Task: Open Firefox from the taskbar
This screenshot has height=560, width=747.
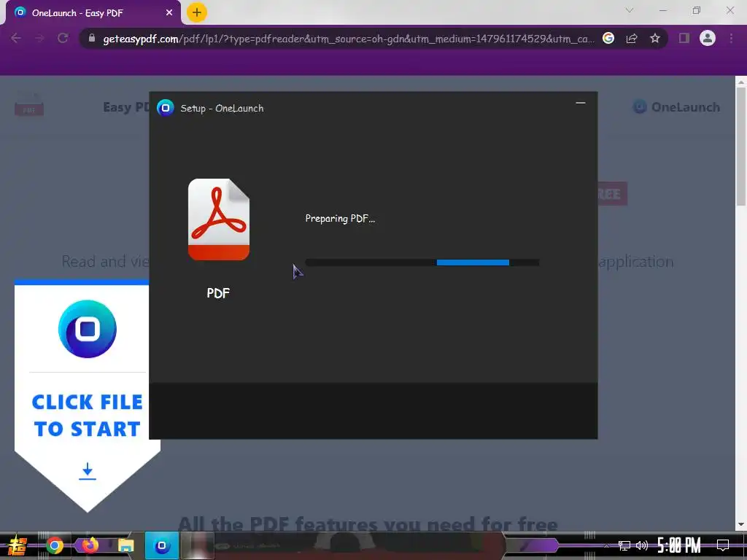Action: point(90,545)
